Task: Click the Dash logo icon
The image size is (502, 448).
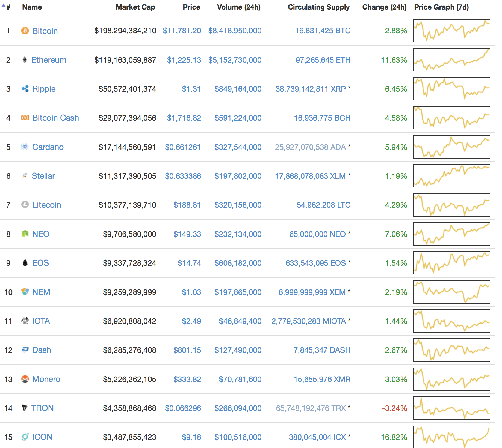Action: pyautogui.click(x=25, y=350)
